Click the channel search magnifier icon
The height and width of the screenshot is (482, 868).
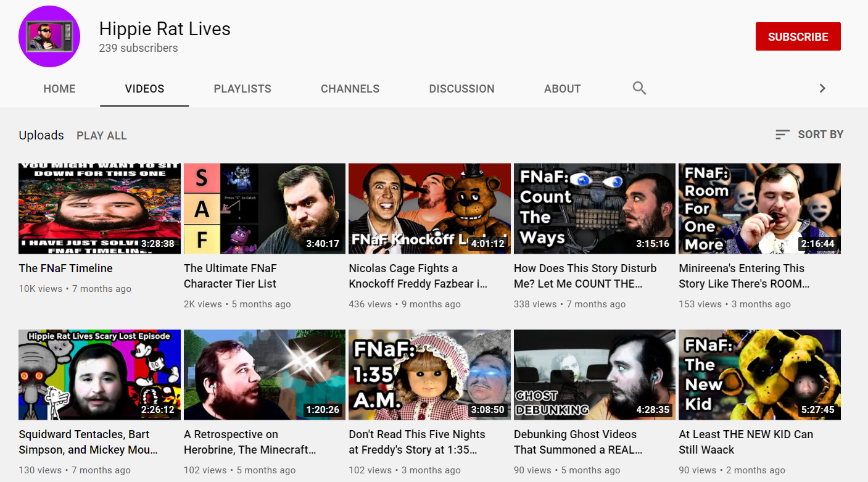tap(639, 88)
